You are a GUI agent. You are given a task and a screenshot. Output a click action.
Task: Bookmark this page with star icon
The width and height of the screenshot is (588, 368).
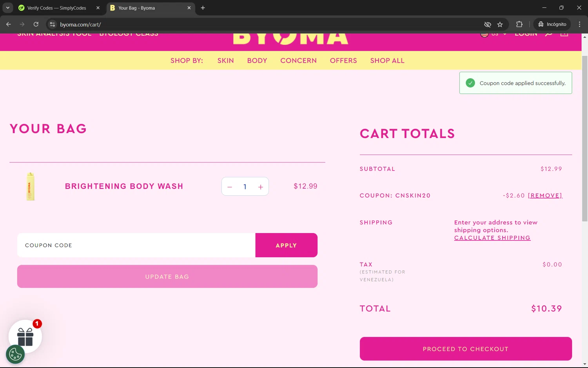tap(500, 24)
